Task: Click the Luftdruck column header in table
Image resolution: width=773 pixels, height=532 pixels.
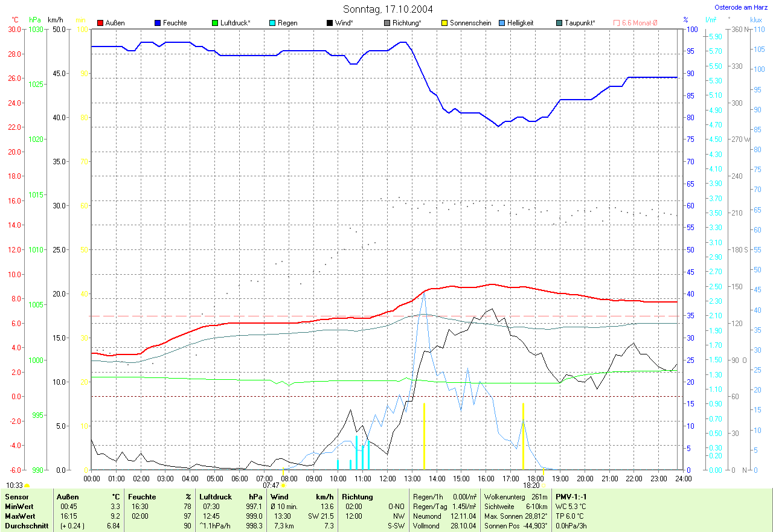Action: [x=216, y=496]
